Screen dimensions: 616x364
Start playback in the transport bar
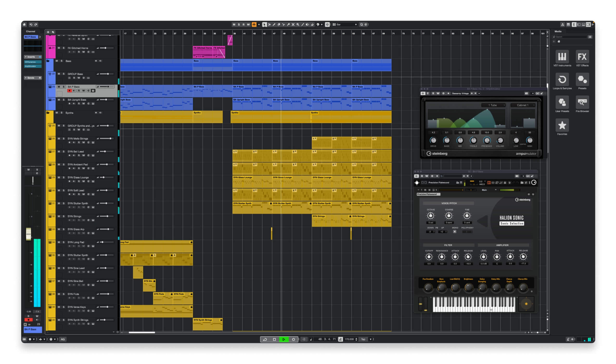(x=284, y=339)
